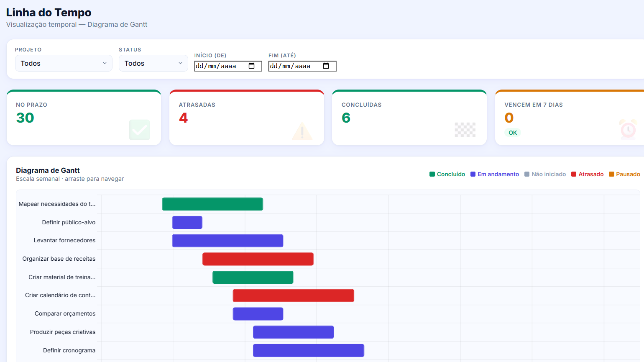Click the Em andamento legend label
The width and height of the screenshot is (644, 362).
click(498, 174)
